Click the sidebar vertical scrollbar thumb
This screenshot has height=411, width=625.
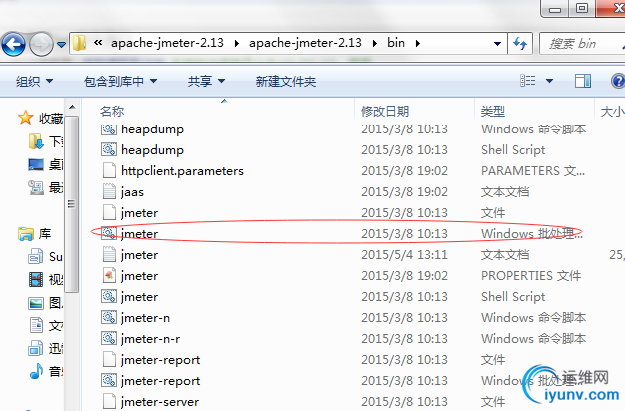click(72, 204)
